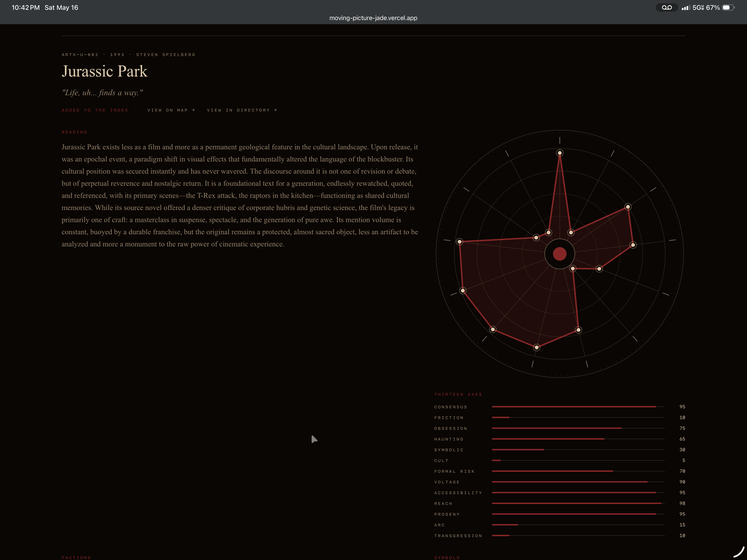747x560 pixels.
Task: Click the Formal Risk axis label
Action: (455, 471)
